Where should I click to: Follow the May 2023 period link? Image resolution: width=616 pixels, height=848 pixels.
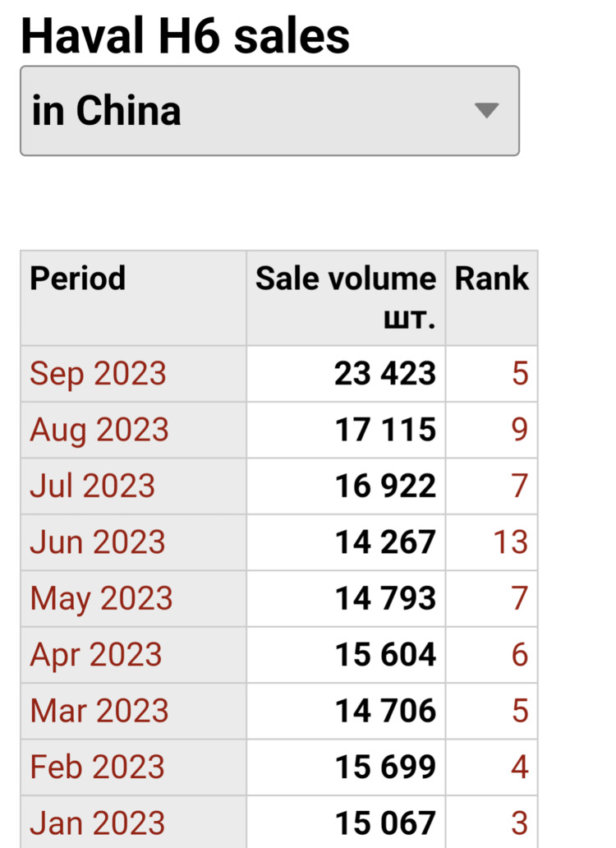(101, 599)
